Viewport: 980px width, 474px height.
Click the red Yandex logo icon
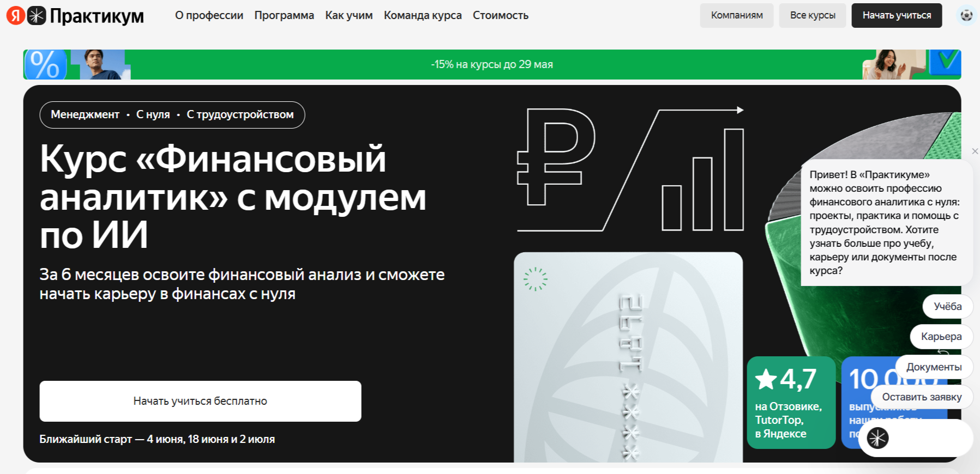[x=15, y=16]
